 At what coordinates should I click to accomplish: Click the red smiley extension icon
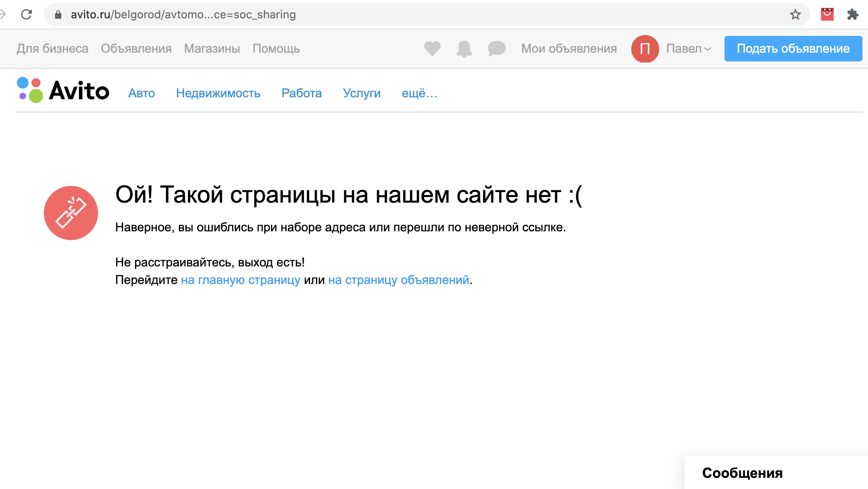click(x=827, y=15)
